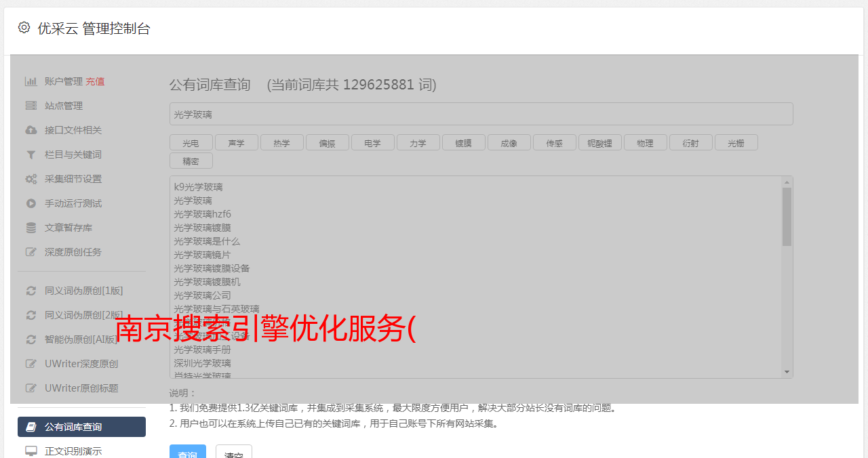Select result row 光学玻璃镀膜

click(202, 228)
